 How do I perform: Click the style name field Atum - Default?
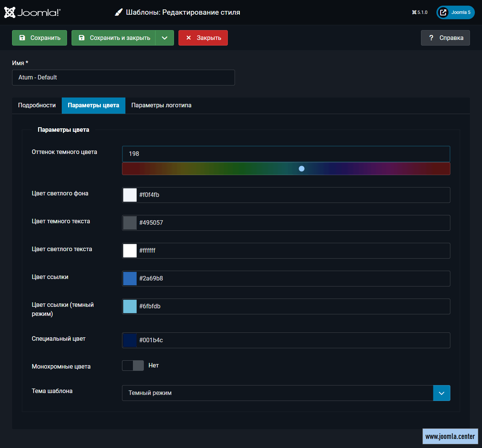point(123,78)
